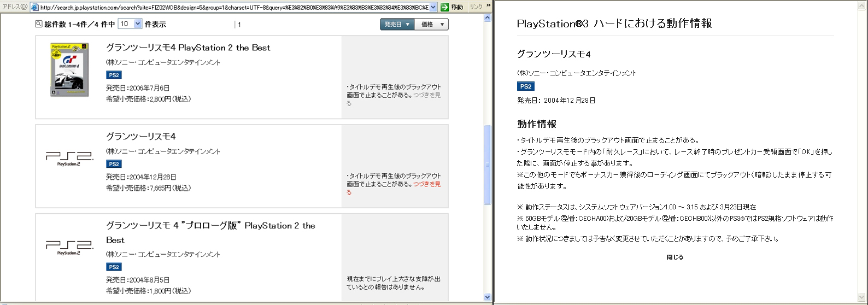Click the address bar URL field
This screenshot has width=868, height=305.
234,7
